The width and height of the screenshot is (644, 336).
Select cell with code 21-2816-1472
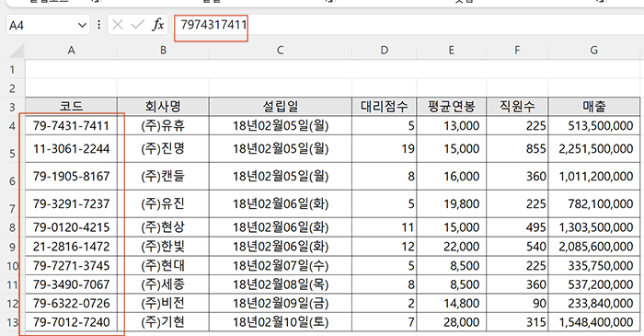71,247
